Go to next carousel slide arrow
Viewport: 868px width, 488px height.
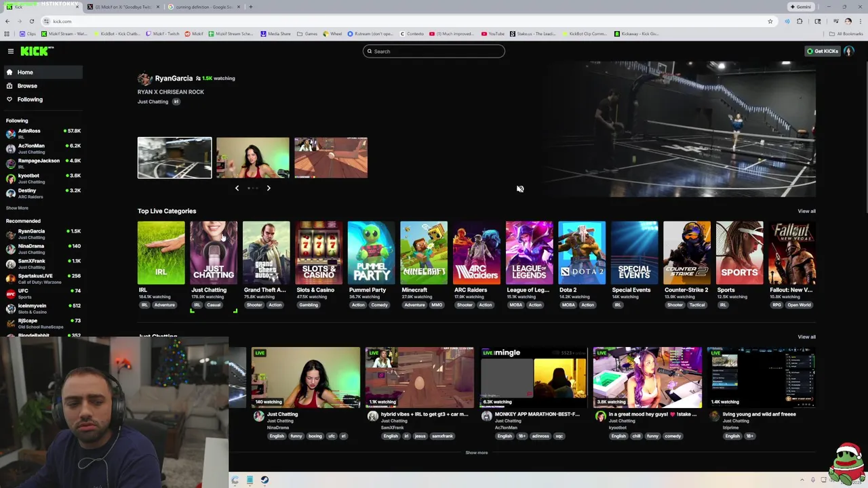(269, 188)
